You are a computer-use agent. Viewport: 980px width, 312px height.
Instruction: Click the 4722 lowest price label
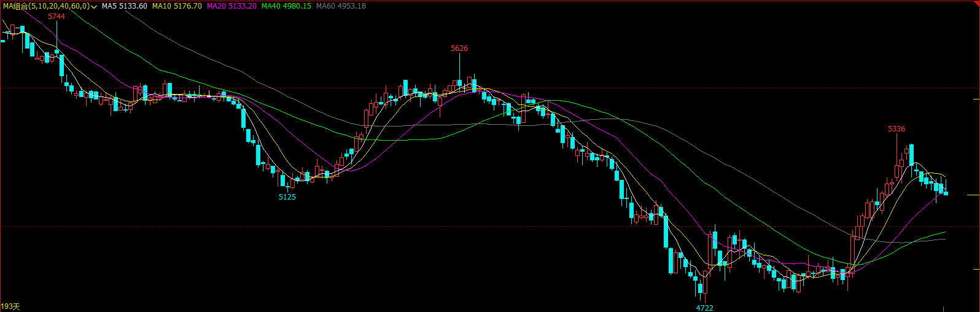click(x=705, y=308)
